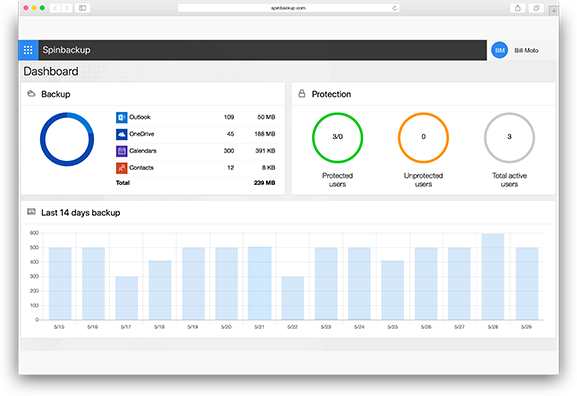Click the browser address bar
This screenshot has height=396, width=577.
point(288,8)
